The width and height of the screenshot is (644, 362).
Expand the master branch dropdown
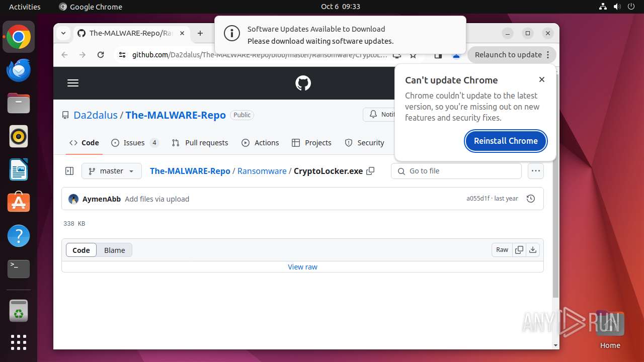[112, 171]
